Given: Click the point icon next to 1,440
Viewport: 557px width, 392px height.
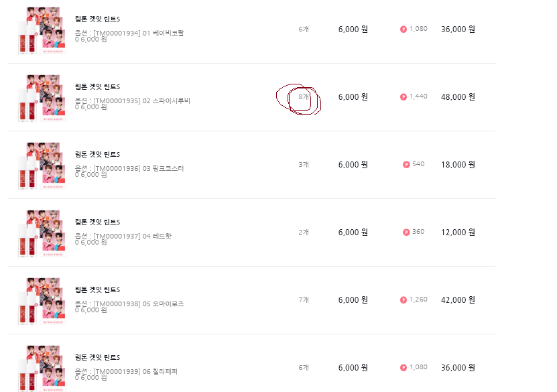Looking at the screenshot, I should click(x=404, y=96).
